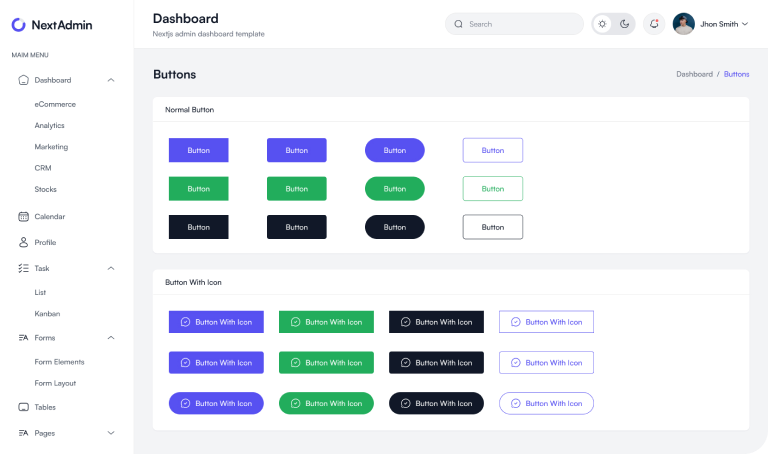Screen dimensions: 768x454
Task: Click the Calendar icon in sidebar
Action: (23, 216)
